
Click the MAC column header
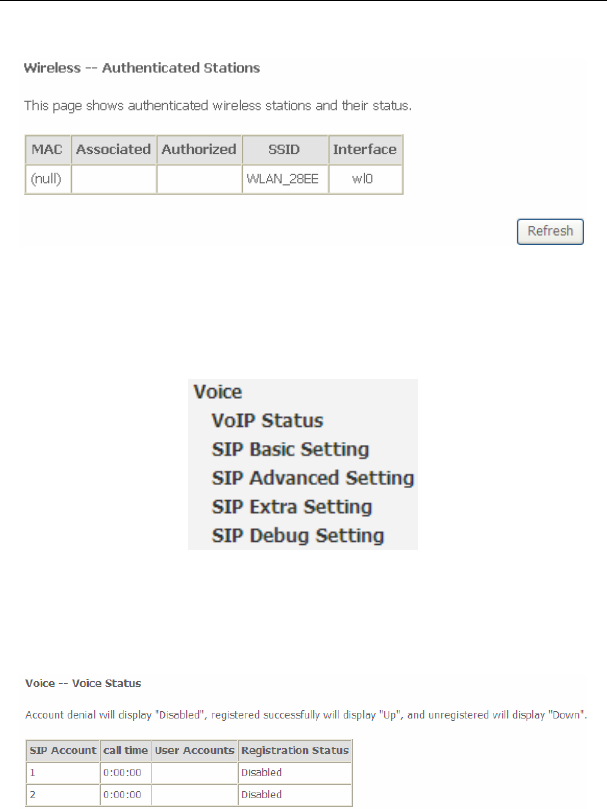(x=47, y=150)
